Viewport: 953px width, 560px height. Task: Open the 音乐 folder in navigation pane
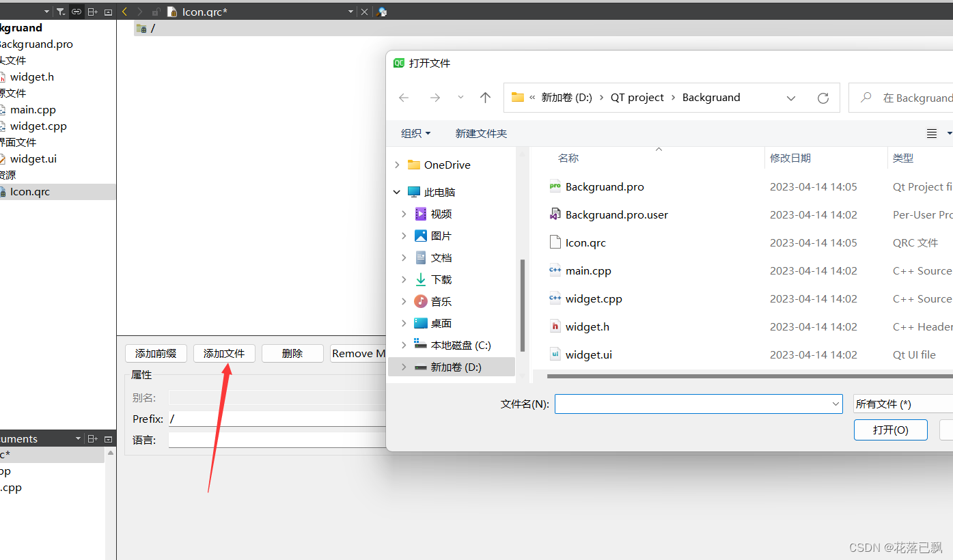click(433, 301)
